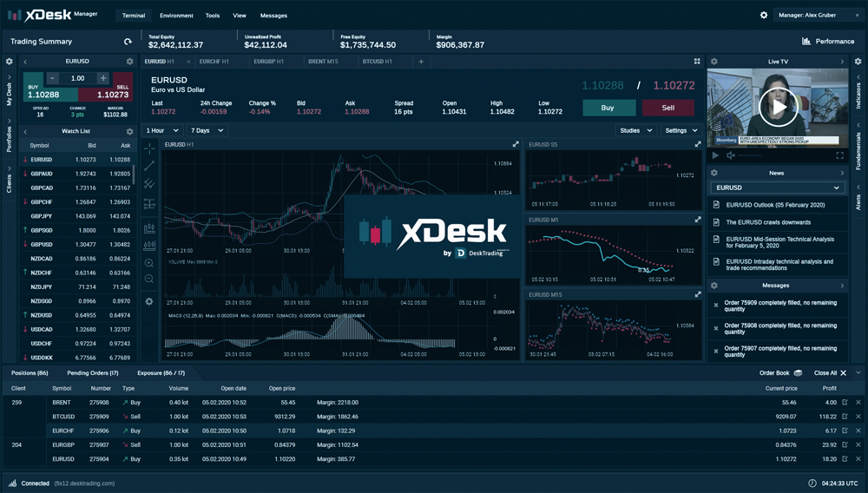Collapse the Watch List with its chevron
868x493 pixels.
click(x=25, y=132)
